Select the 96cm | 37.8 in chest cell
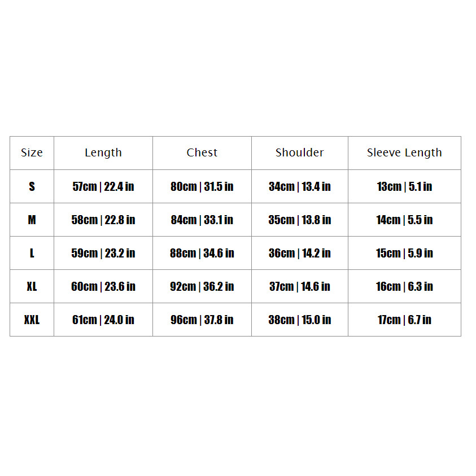Screen dimensions: 476x476 tap(202, 320)
